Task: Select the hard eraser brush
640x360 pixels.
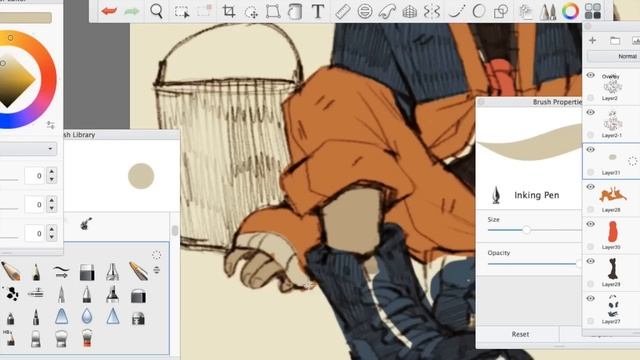Action: coord(87,272)
